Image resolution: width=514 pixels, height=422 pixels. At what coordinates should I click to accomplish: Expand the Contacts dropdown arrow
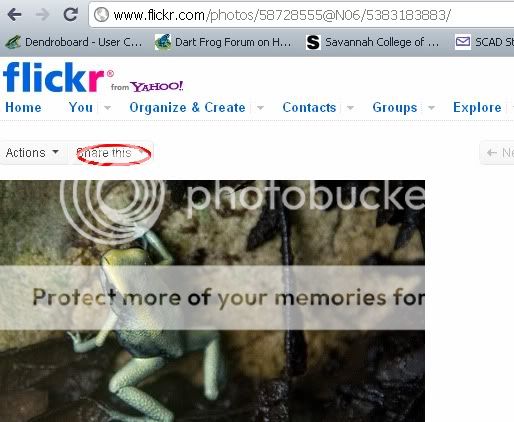[350, 107]
